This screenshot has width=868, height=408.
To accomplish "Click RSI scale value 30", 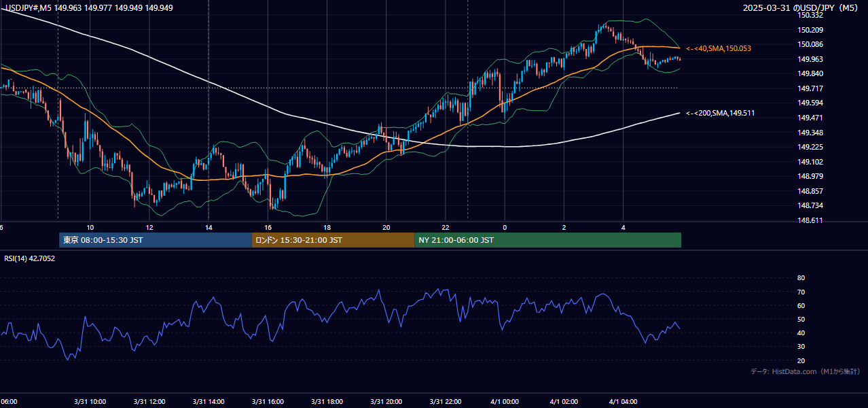I will (801, 347).
